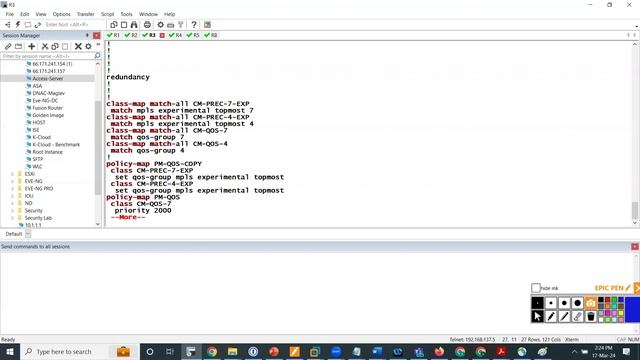Expand the Security folder
640x360 pixels.
12,211
